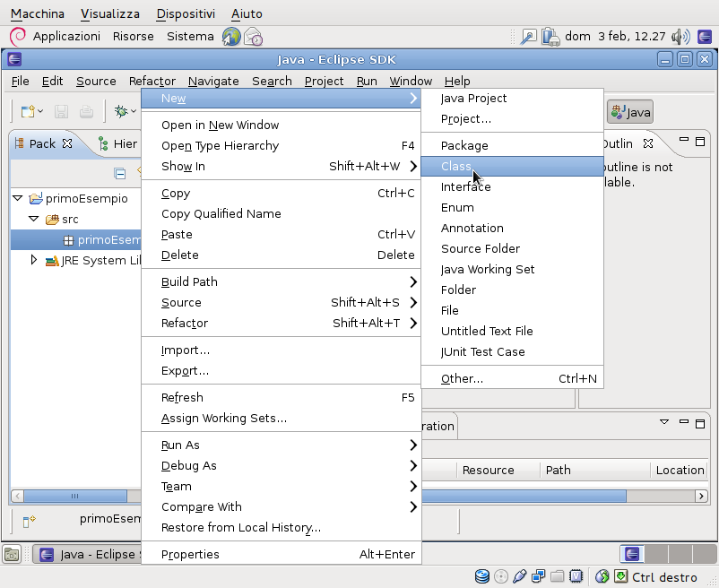This screenshot has height=588, width=719.
Task: Select Copy Qualified Name
Action: (282, 213)
